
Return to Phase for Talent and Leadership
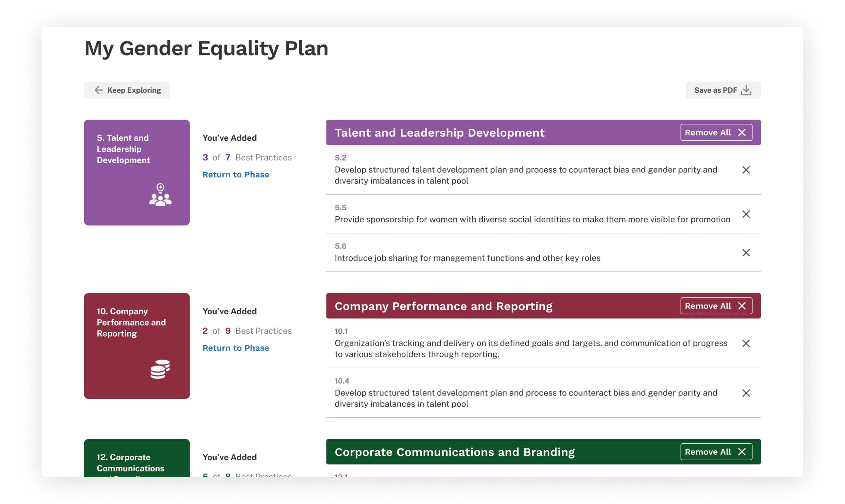click(x=236, y=175)
